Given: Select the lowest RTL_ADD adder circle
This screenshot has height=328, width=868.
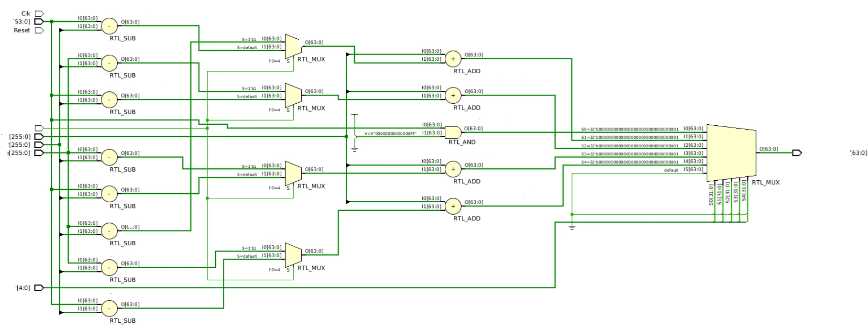Looking at the screenshot, I should point(453,206).
